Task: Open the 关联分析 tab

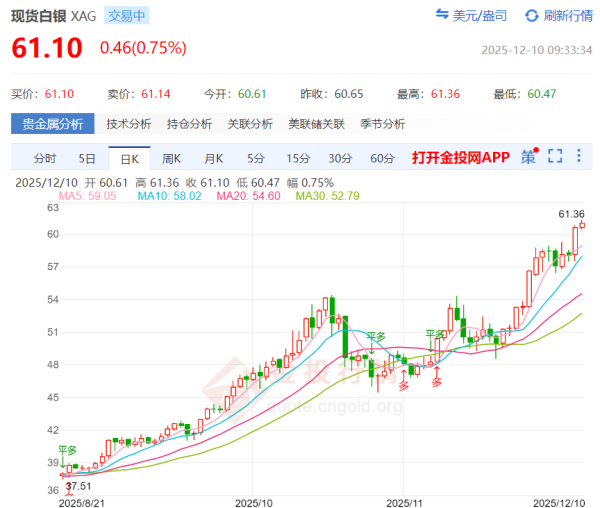Action: [250, 124]
